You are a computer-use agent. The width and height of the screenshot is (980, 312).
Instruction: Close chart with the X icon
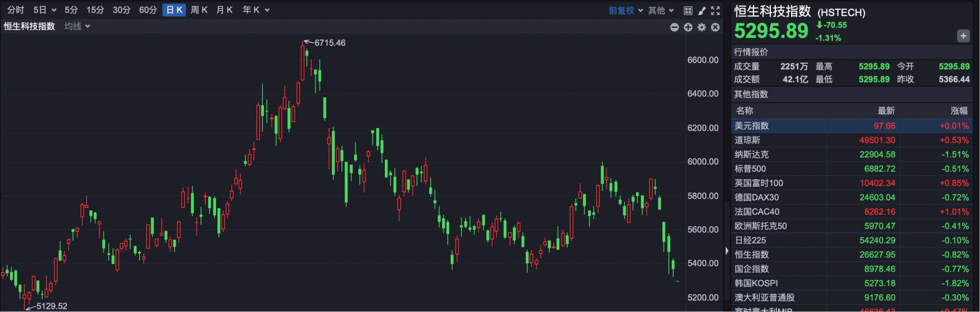pos(716,27)
